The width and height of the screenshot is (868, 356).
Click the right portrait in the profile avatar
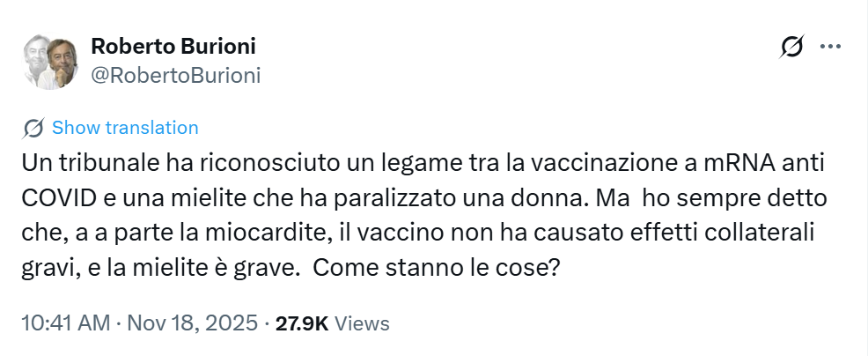(61, 63)
